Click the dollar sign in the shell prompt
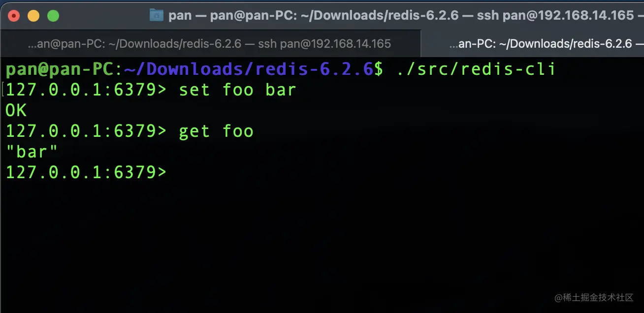The height and width of the screenshot is (313, 644). [x=379, y=69]
